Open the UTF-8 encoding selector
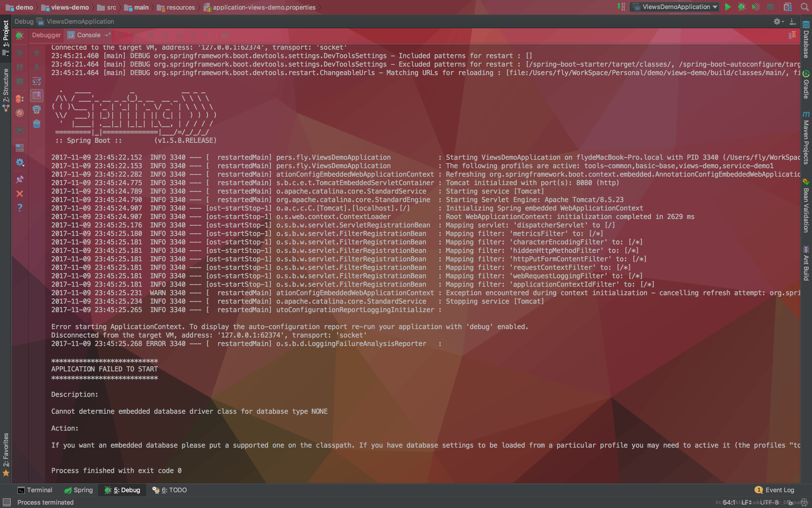Viewport: 812px width, 508px height. [769, 502]
